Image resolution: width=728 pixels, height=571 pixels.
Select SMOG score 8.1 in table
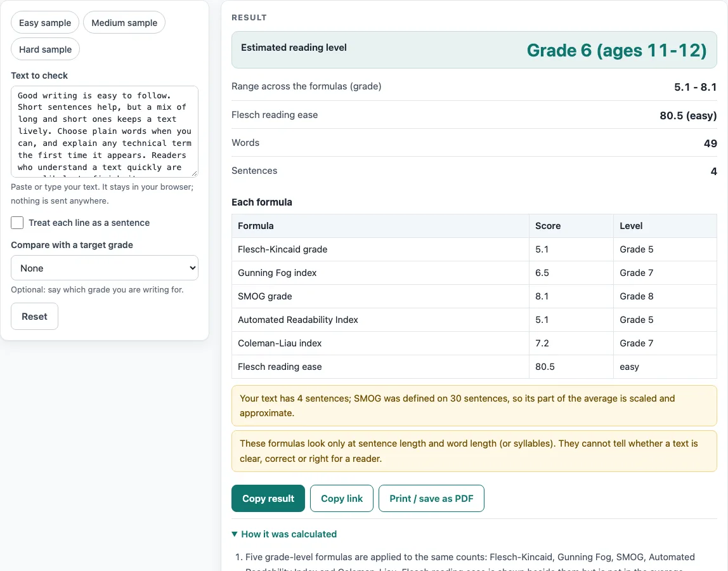click(542, 296)
